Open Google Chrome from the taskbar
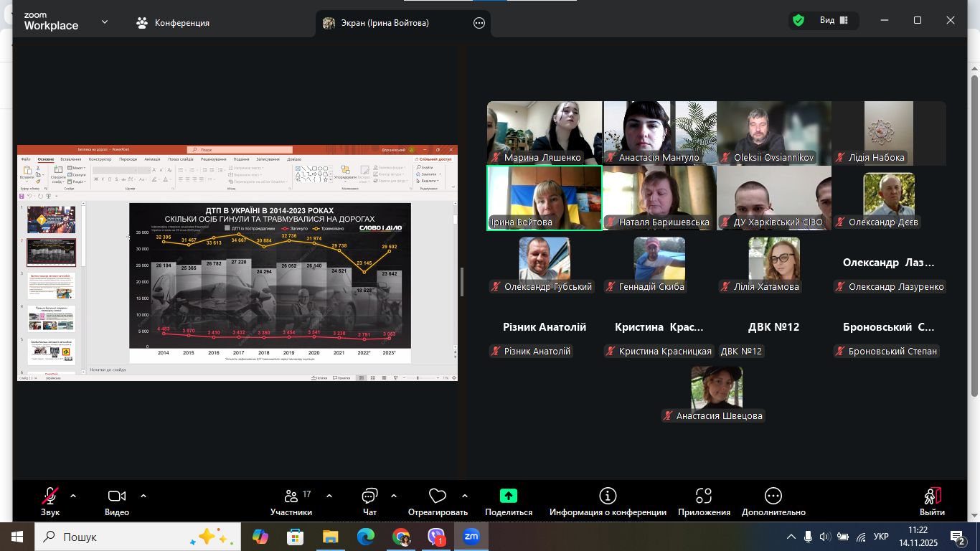 [401, 537]
